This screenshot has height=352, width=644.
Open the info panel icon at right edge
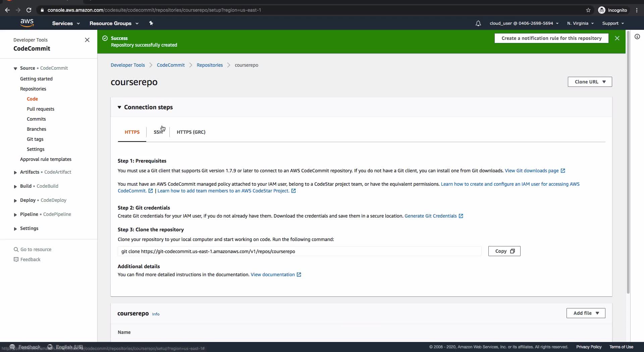pos(637,37)
